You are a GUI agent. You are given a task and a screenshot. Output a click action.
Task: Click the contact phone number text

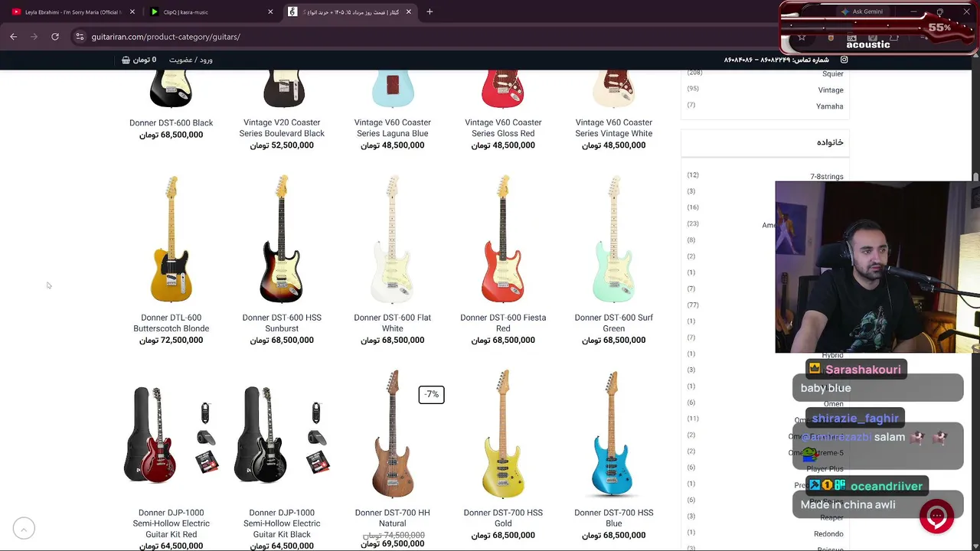776,60
